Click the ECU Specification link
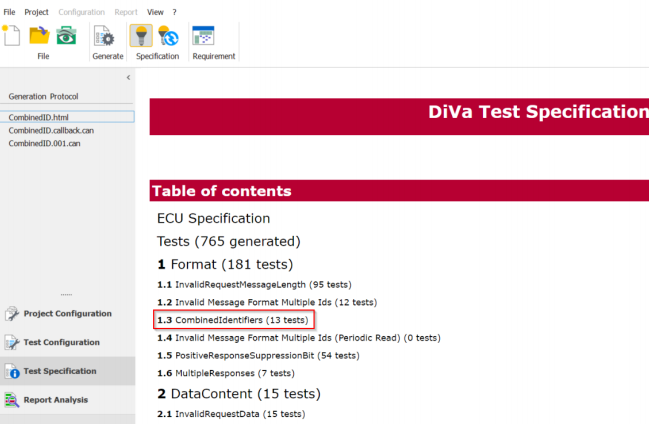The width and height of the screenshot is (649, 424). [x=214, y=218]
